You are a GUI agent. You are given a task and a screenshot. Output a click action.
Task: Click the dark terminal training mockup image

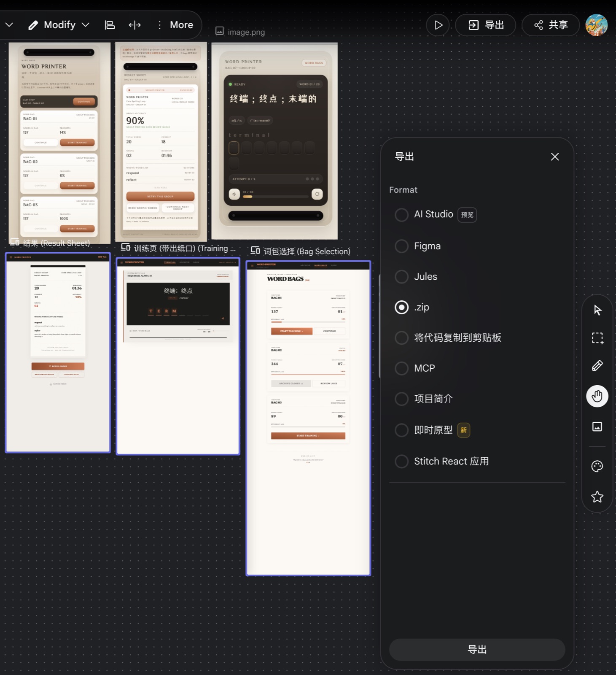tap(274, 141)
